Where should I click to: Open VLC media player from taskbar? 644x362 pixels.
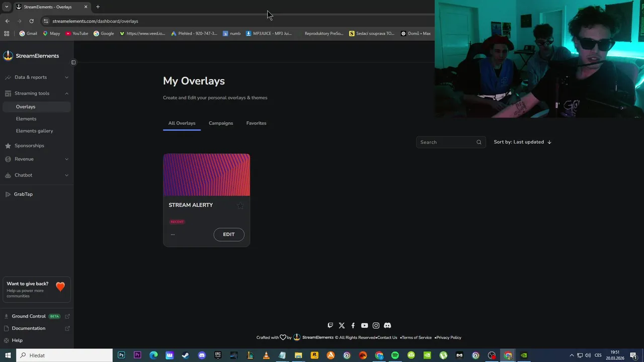click(266, 355)
